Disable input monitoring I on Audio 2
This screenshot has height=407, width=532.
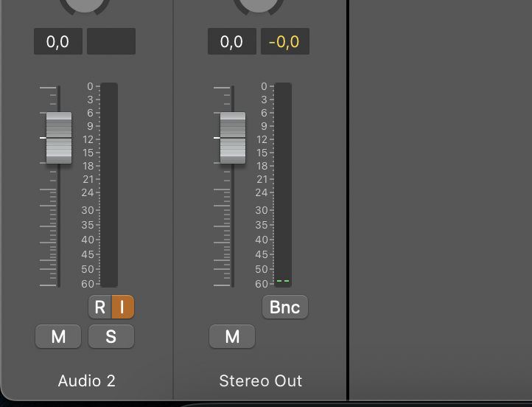click(122, 307)
